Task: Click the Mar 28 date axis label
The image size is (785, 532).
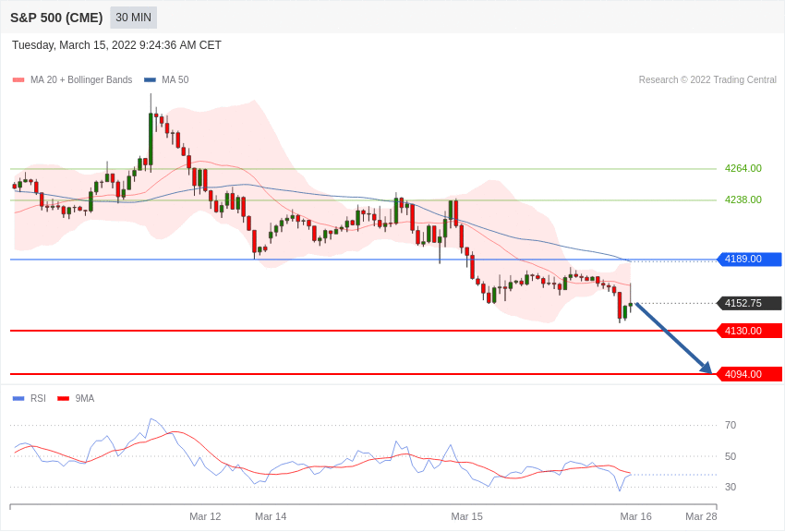Action: pyautogui.click(x=701, y=516)
